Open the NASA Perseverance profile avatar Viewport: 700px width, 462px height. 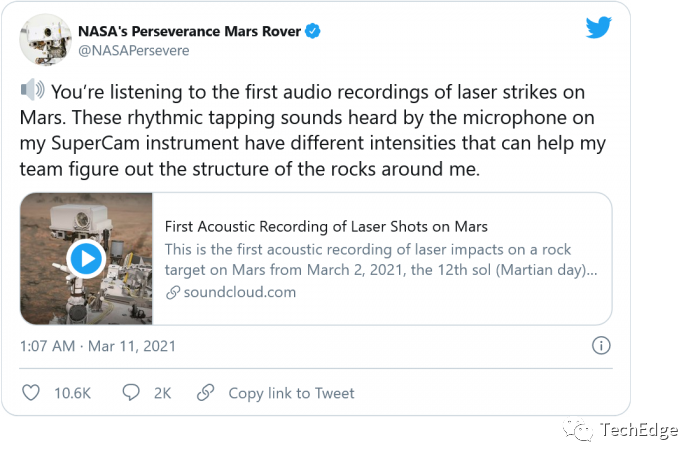45,40
